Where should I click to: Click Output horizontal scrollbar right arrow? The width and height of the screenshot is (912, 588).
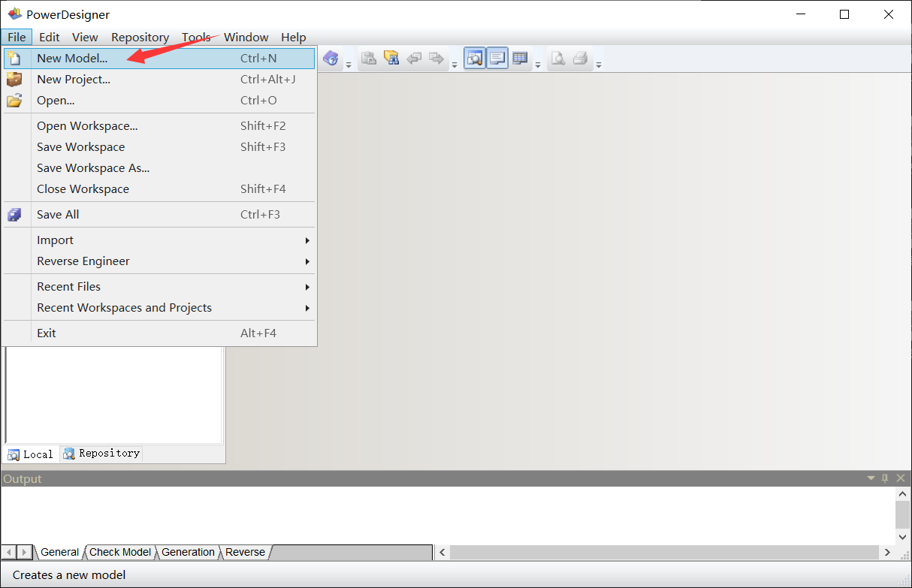point(887,552)
